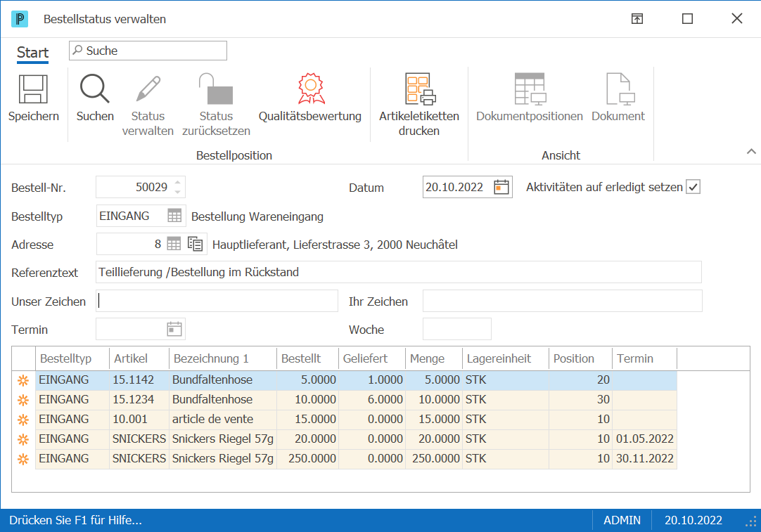Click status star icon of article 10.001 row
The image size is (761, 532).
click(23, 420)
